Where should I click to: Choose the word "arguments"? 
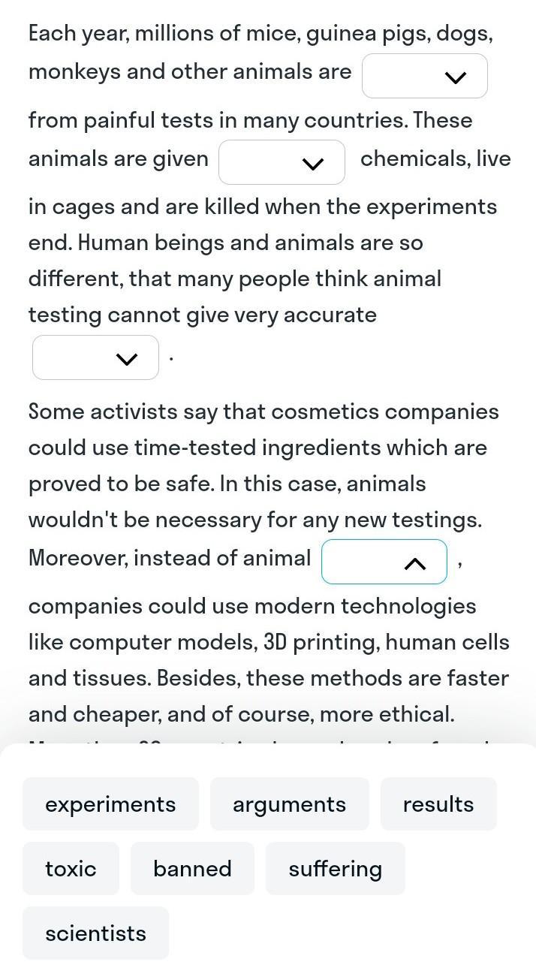290,804
